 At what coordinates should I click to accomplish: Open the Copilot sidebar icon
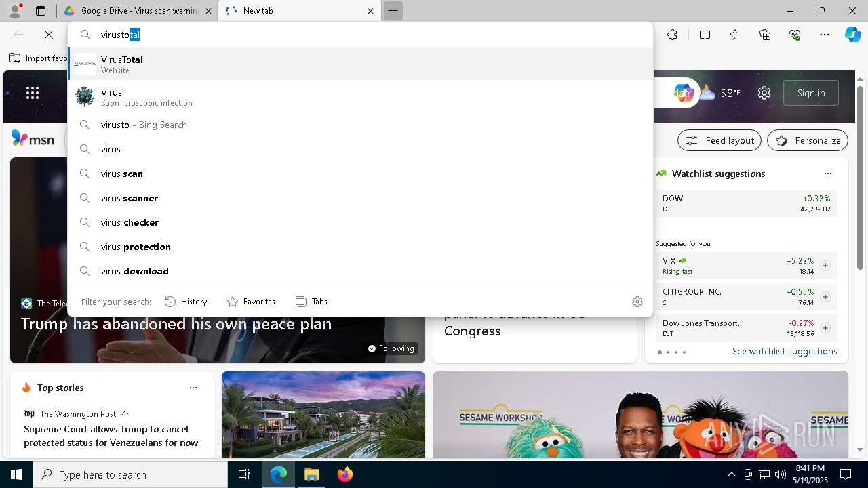[852, 35]
